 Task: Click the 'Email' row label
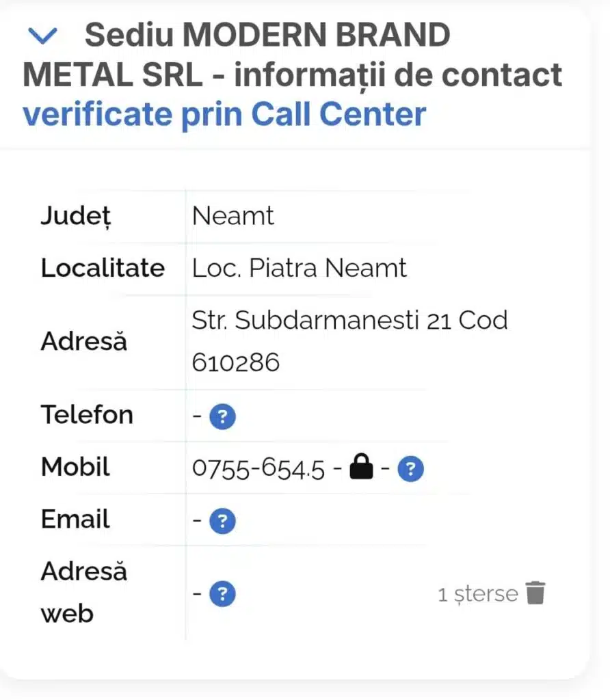[75, 520]
